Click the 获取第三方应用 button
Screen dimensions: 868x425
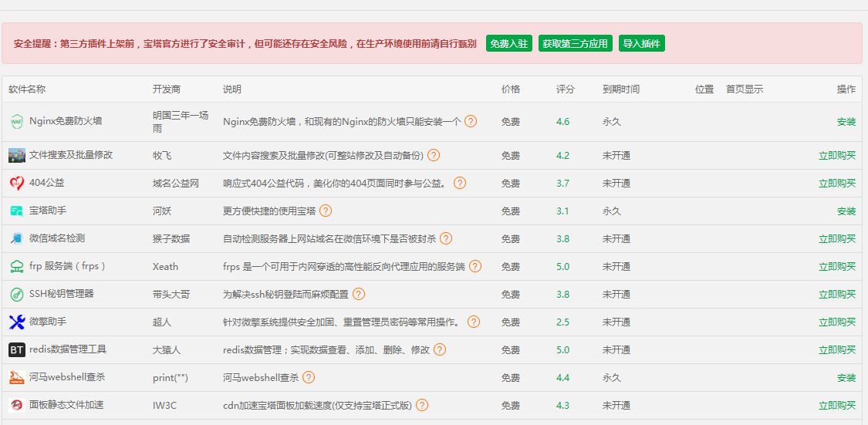pyautogui.click(x=575, y=44)
